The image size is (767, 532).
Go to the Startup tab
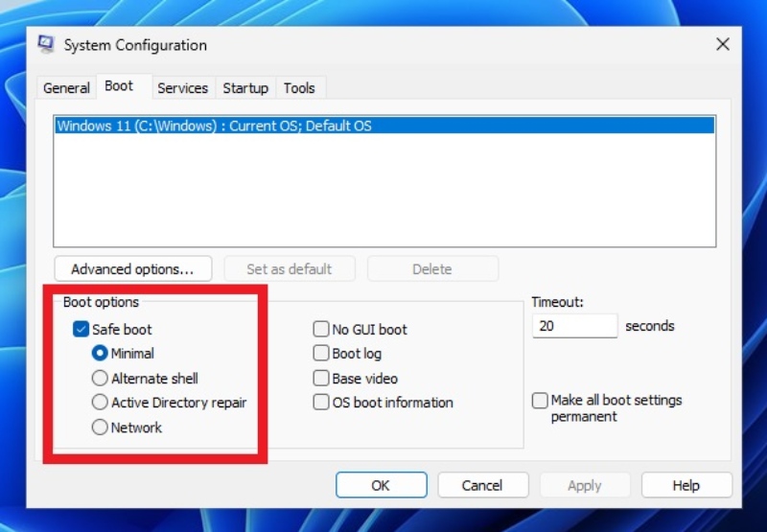pyautogui.click(x=245, y=88)
